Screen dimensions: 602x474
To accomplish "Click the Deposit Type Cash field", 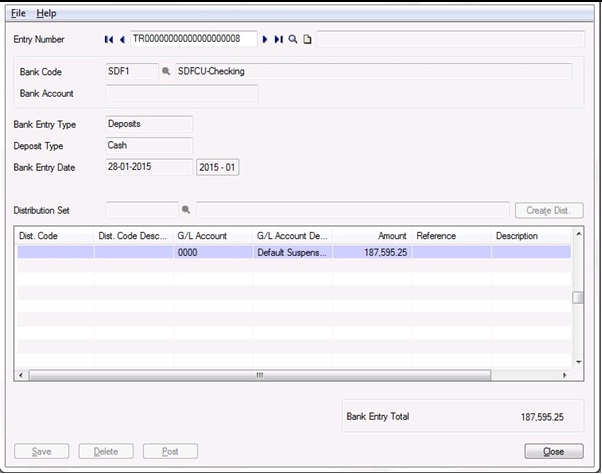I will (x=149, y=145).
